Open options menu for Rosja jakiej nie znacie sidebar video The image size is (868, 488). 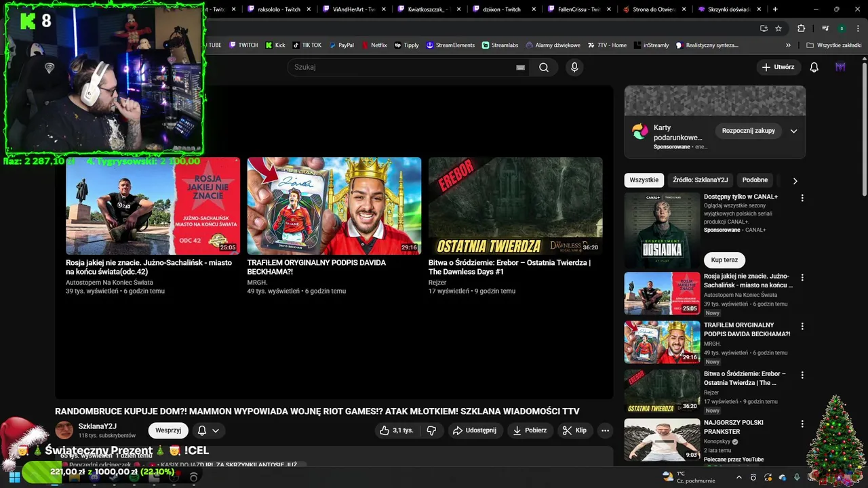(802, 278)
